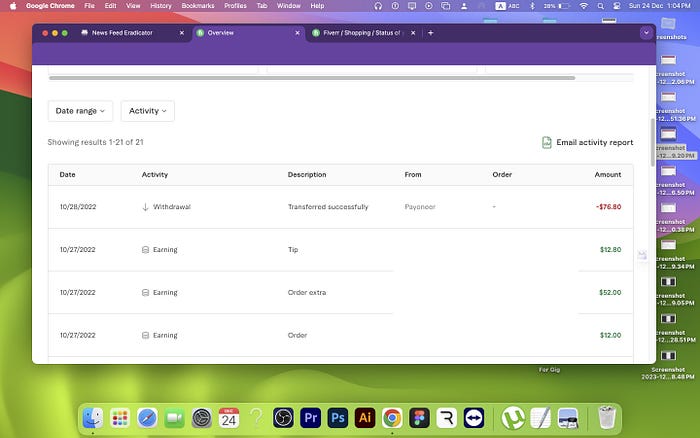
Task: Open Chrome tab search chevron
Action: point(646,33)
